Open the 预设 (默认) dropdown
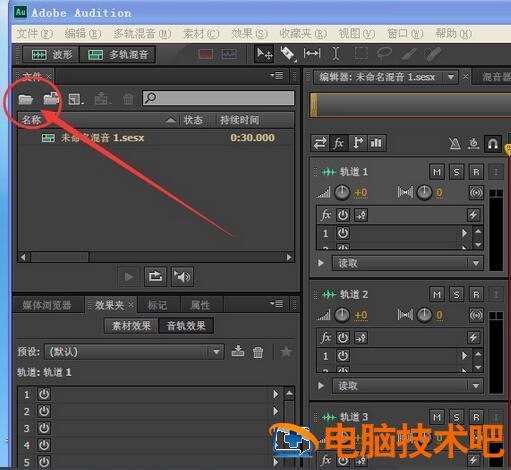 [x=134, y=352]
